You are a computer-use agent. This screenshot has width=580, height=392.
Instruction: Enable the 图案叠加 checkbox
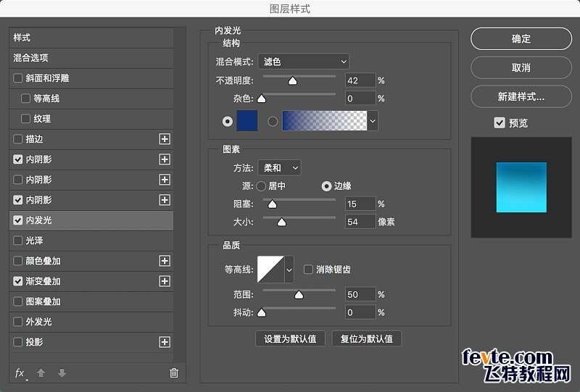tap(17, 301)
